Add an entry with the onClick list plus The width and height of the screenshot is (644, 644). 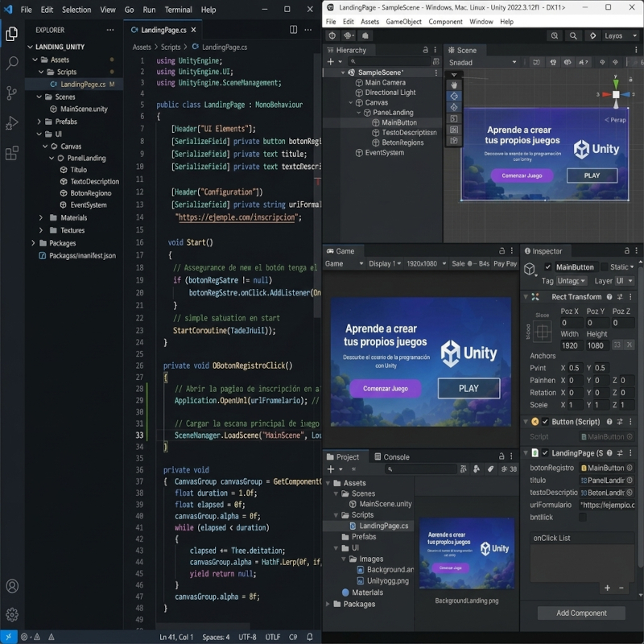[x=607, y=588]
